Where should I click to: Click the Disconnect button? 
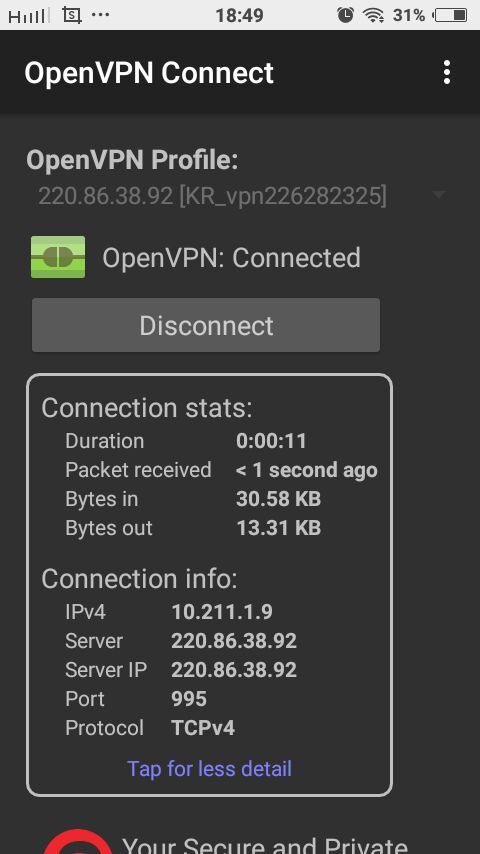point(206,325)
